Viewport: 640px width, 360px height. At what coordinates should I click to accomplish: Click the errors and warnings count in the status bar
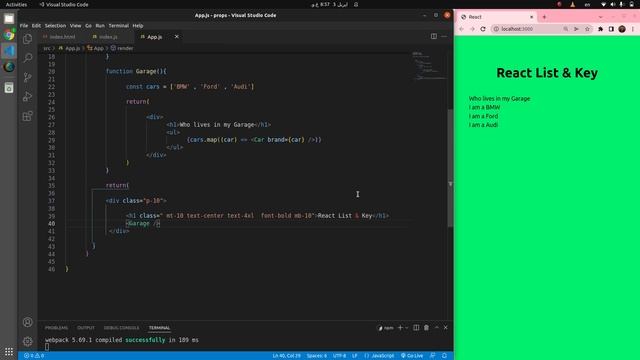[33, 356]
